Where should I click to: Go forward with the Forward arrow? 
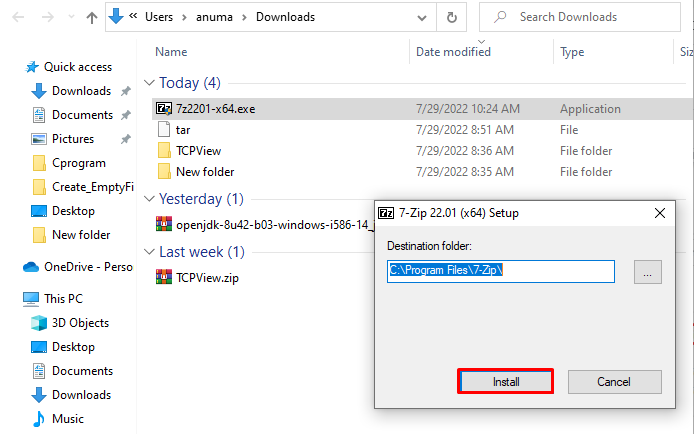[47, 17]
